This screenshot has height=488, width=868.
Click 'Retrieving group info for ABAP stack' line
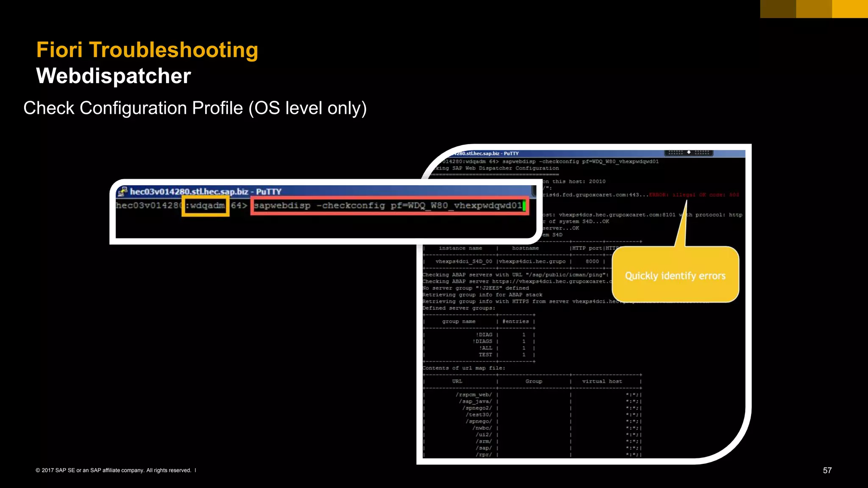[482, 295]
